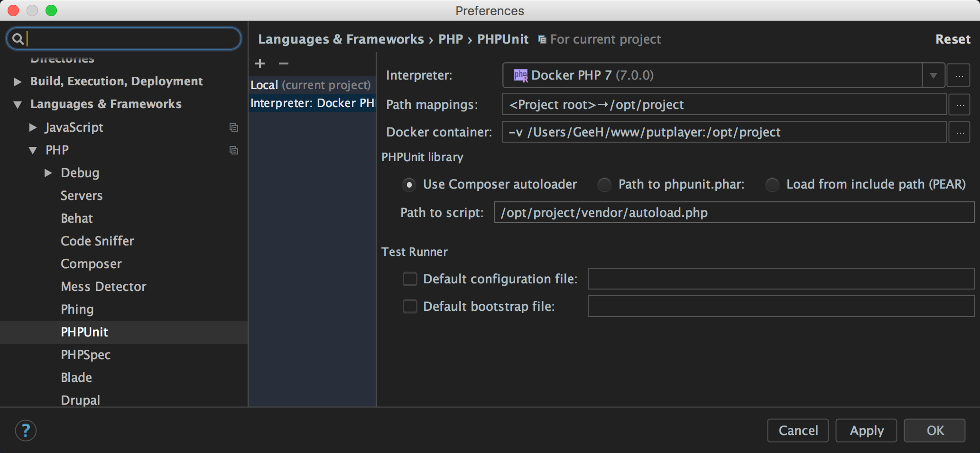The image size is (980, 453).
Task: Click the copy-settings icon beside PHP node
Action: click(x=233, y=150)
